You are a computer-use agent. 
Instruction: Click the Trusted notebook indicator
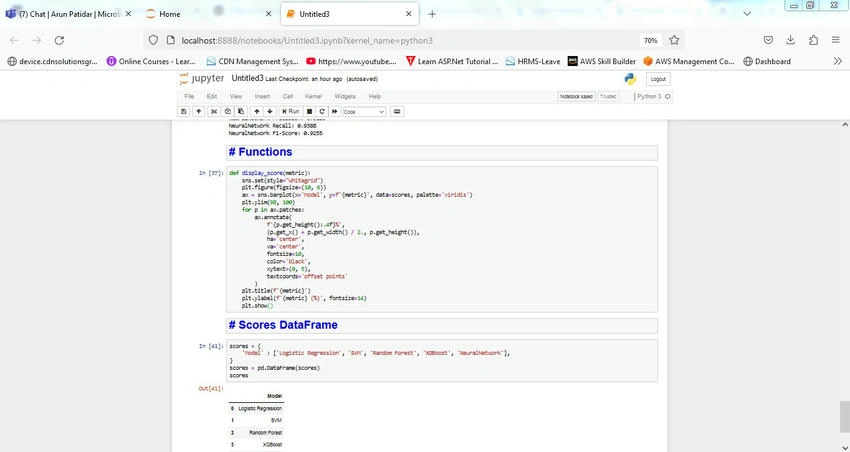[x=608, y=96]
